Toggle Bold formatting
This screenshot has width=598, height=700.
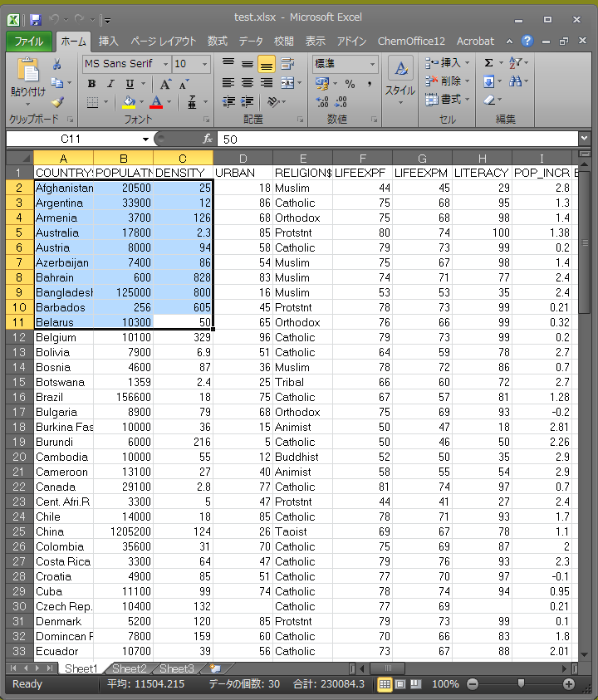(x=91, y=84)
